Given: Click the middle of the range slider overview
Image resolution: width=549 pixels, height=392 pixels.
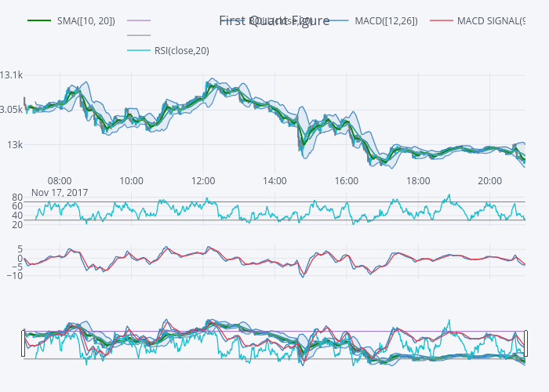Looking at the screenshot, I should 274,343.
